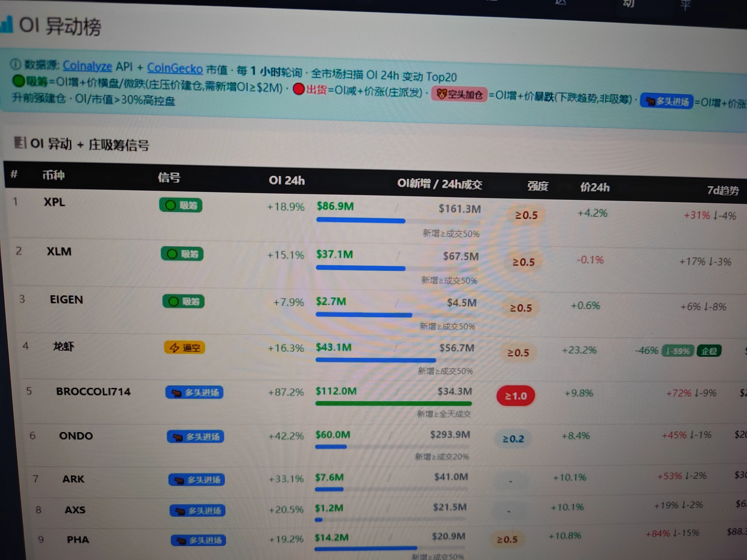Select the BROCCOLI714 coin name
747x560 pixels.
click(x=93, y=392)
